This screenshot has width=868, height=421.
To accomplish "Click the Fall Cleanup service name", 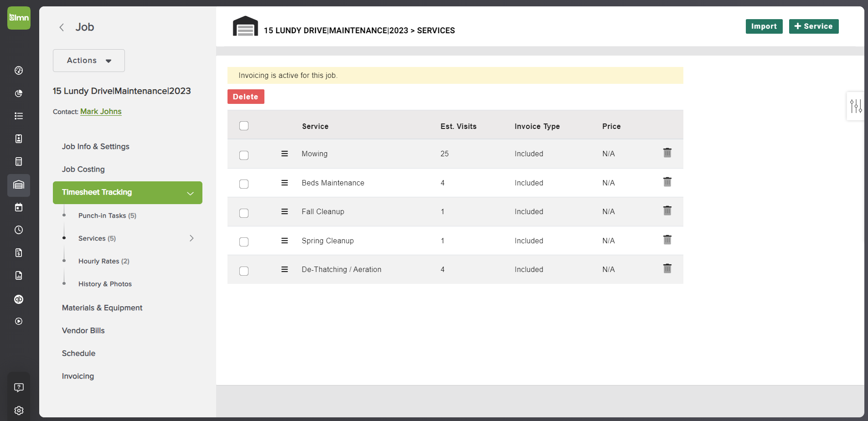I will [x=323, y=212].
